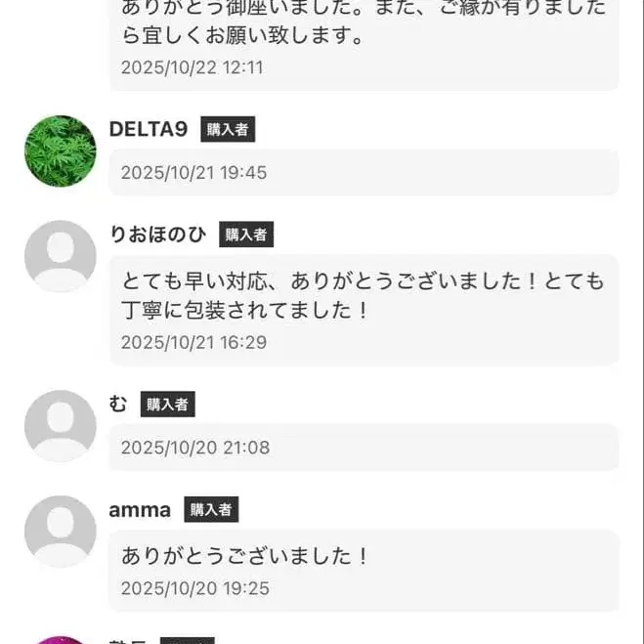The image size is (644, 644).
Task: Click the 2025/10/20 21:08 timestamp
Action: pyautogui.click(x=194, y=448)
